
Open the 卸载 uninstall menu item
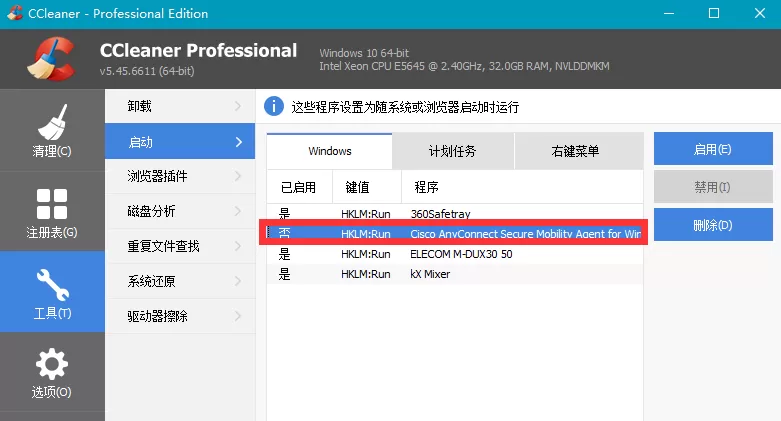coord(180,106)
